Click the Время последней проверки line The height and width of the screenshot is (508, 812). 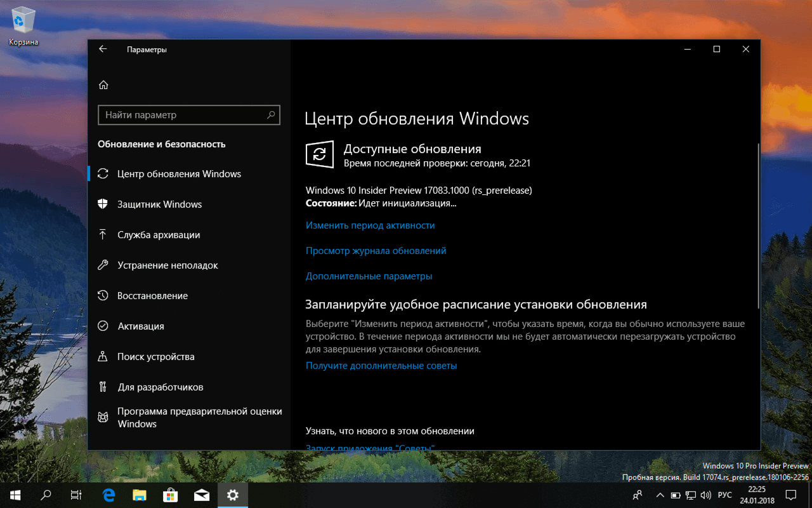click(437, 163)
